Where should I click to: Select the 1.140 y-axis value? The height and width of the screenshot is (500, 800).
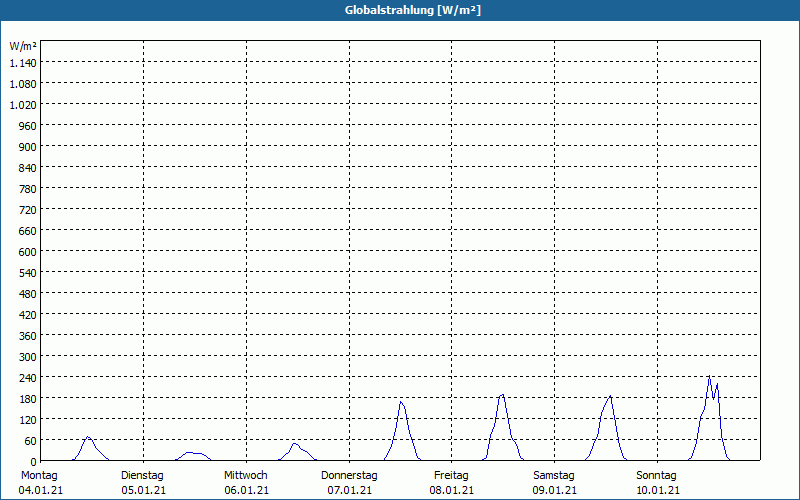(x=23, y=63)
